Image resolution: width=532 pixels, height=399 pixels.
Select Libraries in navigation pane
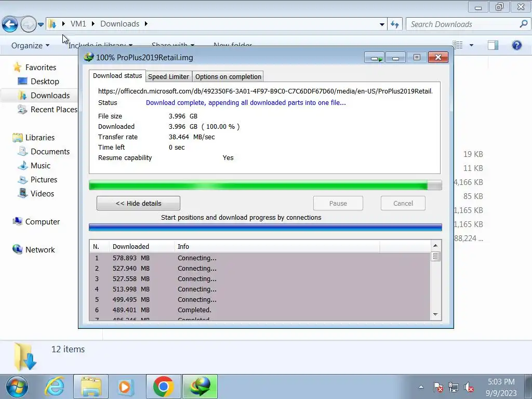tap(39, 137)
